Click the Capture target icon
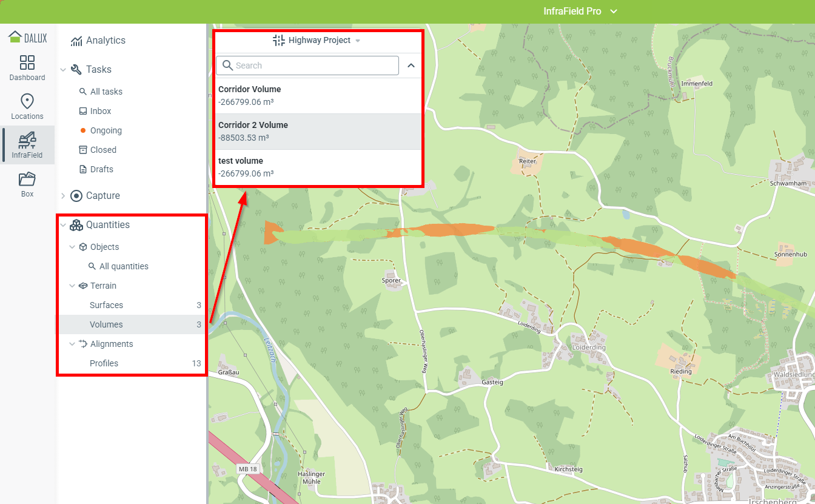This screenshot has width=815, height=504. 76,196
